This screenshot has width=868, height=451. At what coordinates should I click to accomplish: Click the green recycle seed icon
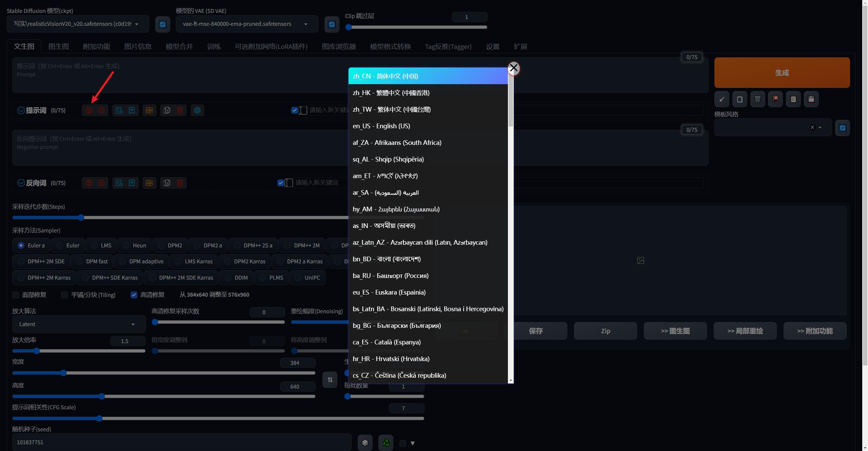coord(386,443)
